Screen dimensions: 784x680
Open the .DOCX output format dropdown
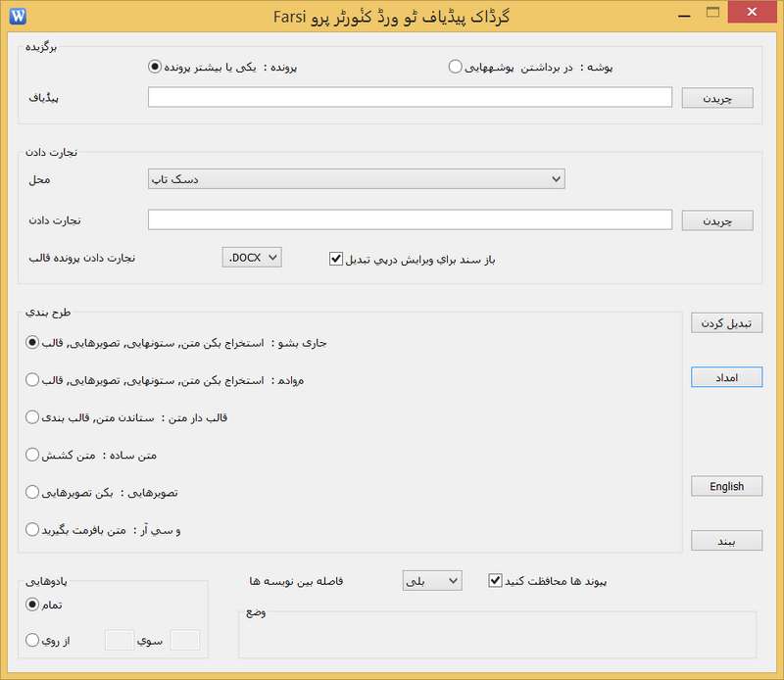coord(253,258)
